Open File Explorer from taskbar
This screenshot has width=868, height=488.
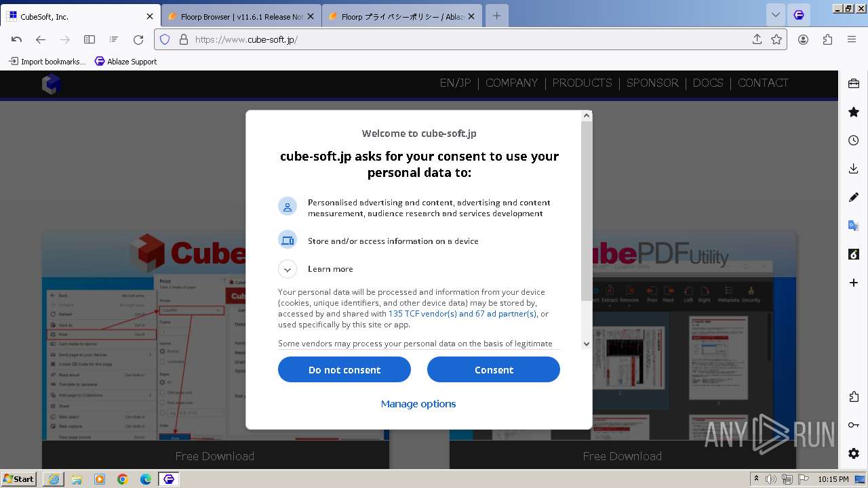[77, 479]
